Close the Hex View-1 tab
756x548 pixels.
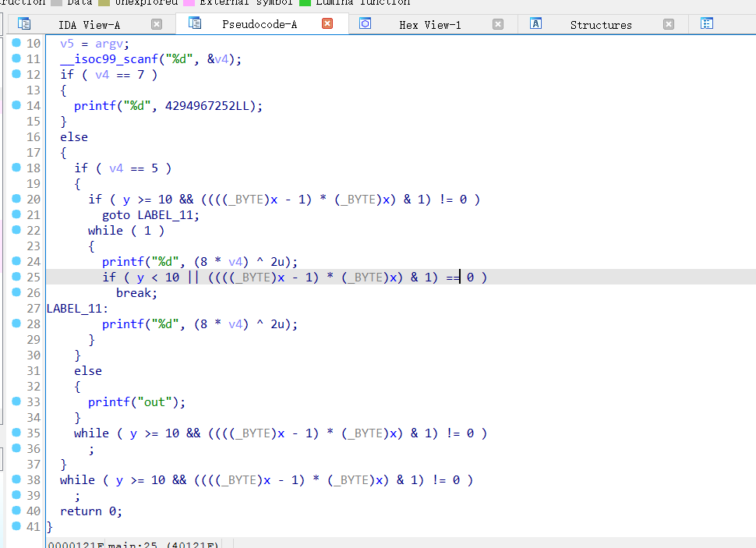pyautogui.click(x=498, y=24)
